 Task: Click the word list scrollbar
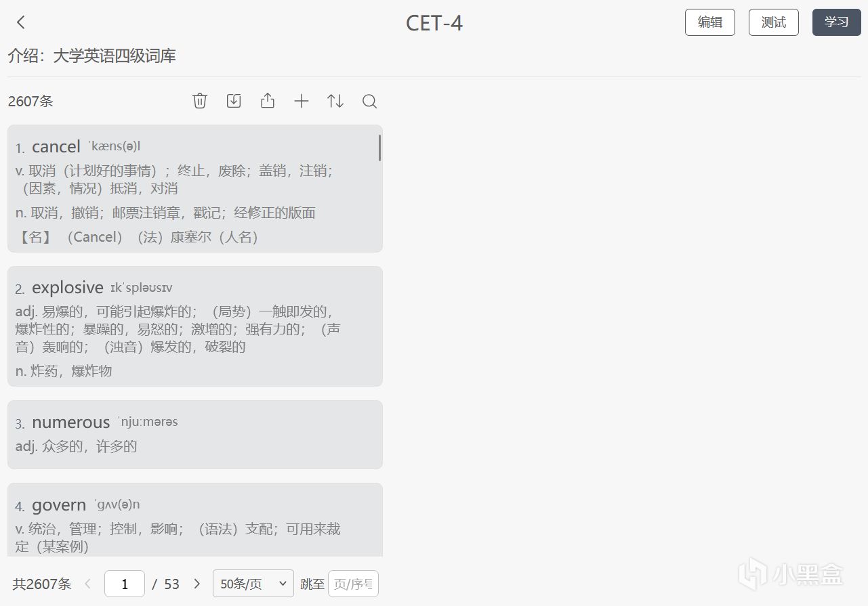click(379, 148)
